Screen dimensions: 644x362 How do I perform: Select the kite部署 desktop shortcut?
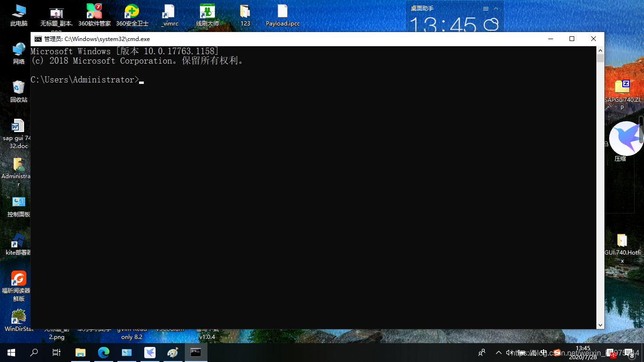(18, 244)
